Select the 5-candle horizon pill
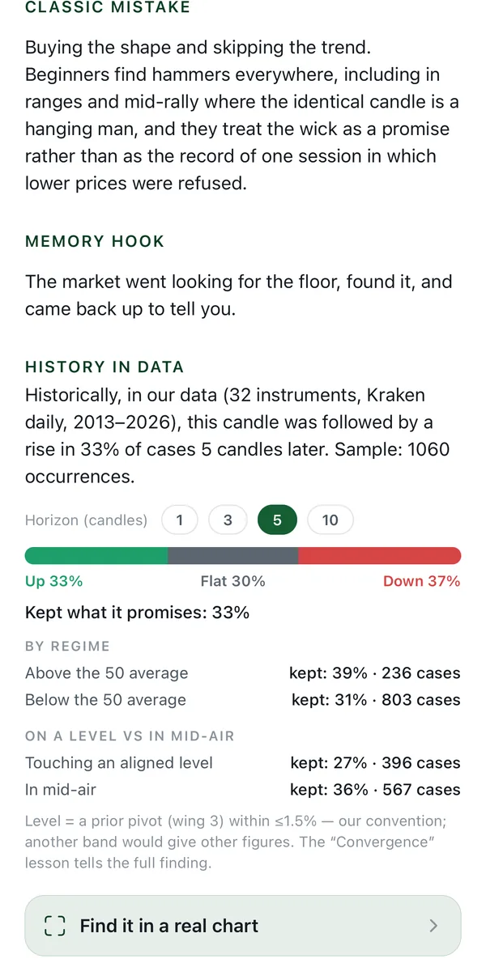 click(x=277, y=520)
